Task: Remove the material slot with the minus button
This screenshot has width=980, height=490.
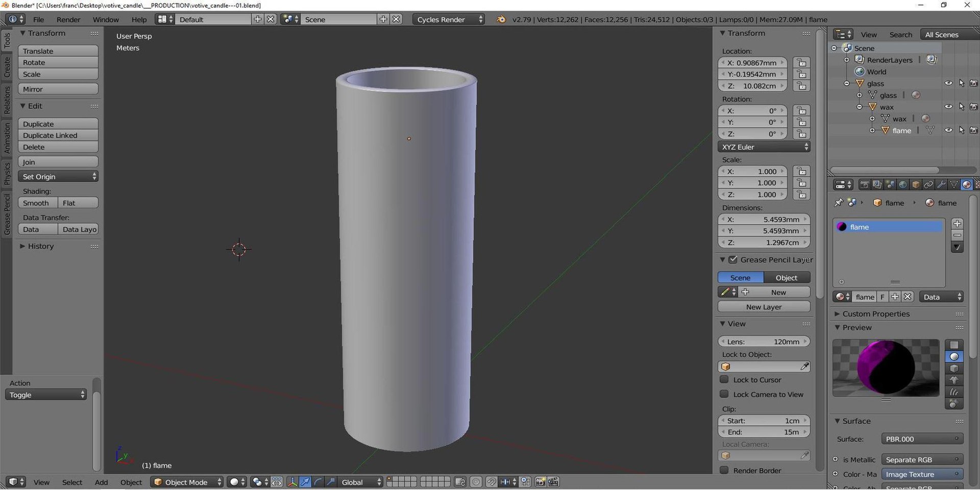Action: tap(958, 235)
